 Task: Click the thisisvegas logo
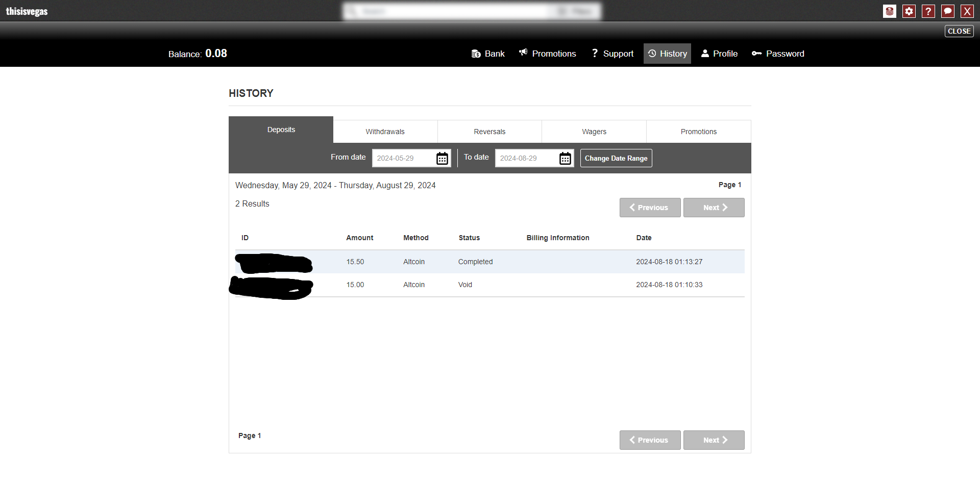point(27,11)
